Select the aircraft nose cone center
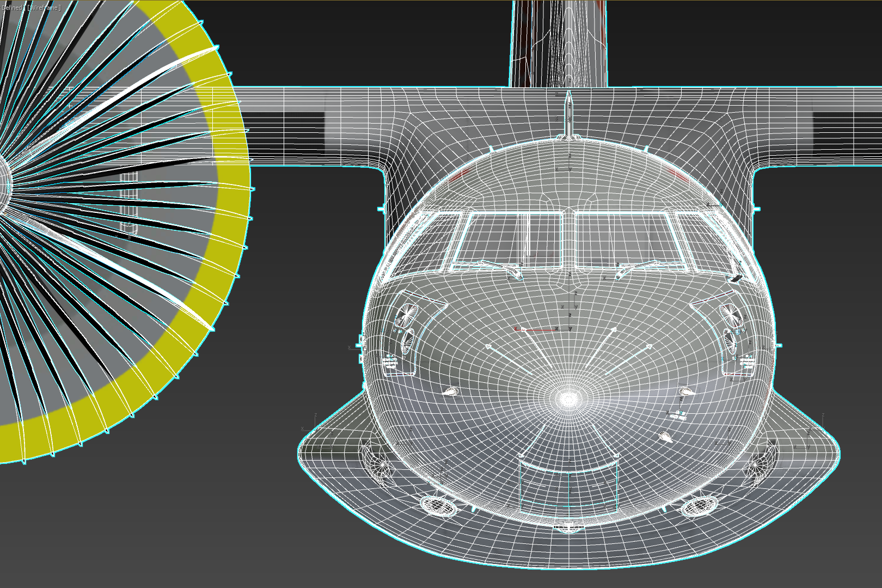 (567, 399)
